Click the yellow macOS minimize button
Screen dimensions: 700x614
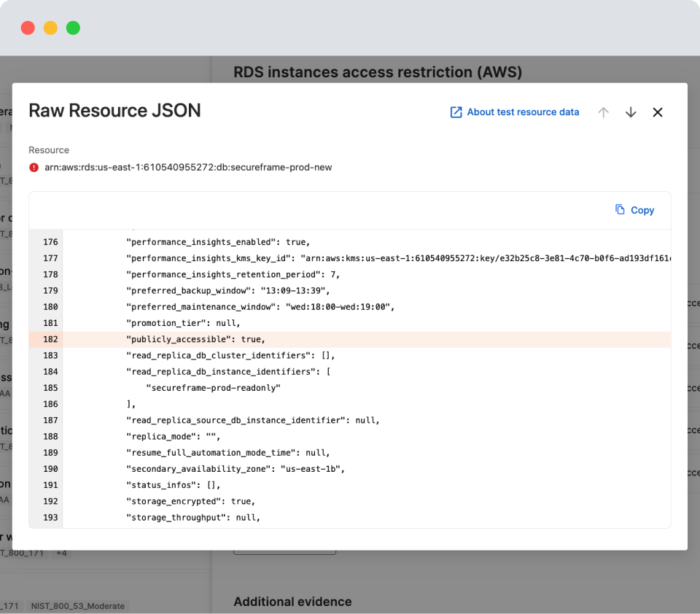tap(50, 28)
